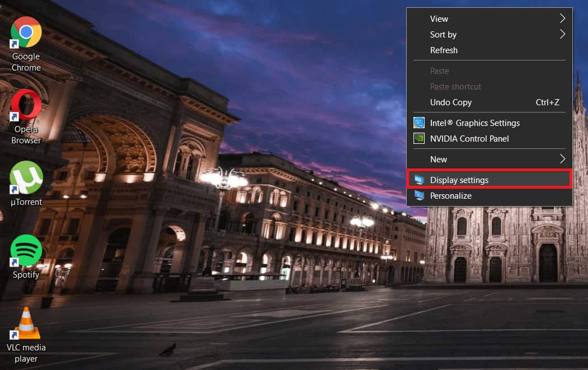Click the µTorrent label text
This screenshot has width=588, height=370.
26,202
